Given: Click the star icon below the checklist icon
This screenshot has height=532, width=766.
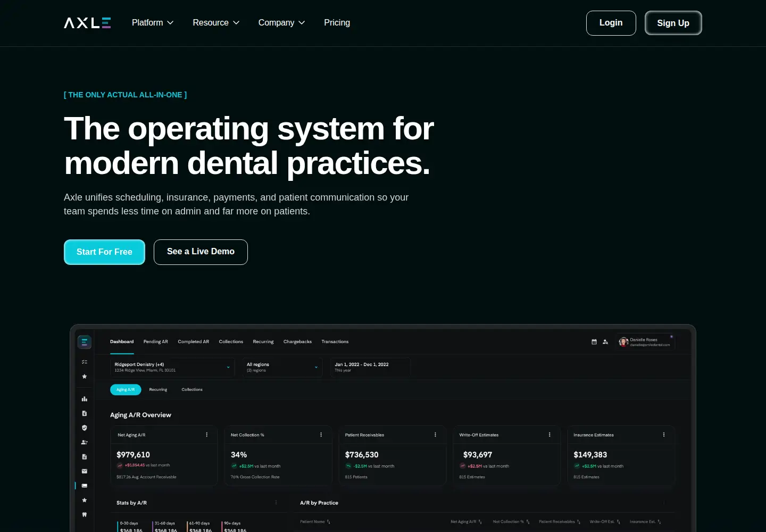Looking at the screenshot, I should click(x=85, y=376).
